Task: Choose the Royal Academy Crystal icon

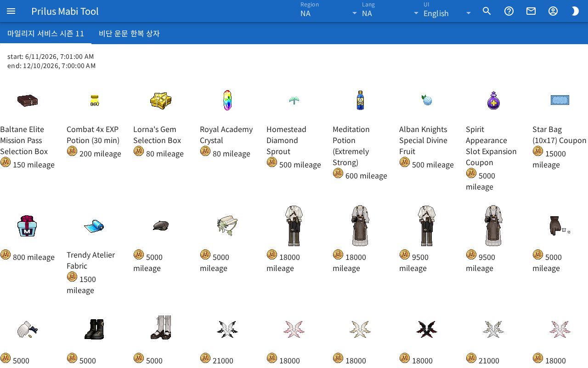Action: click(x=227, y=100)
